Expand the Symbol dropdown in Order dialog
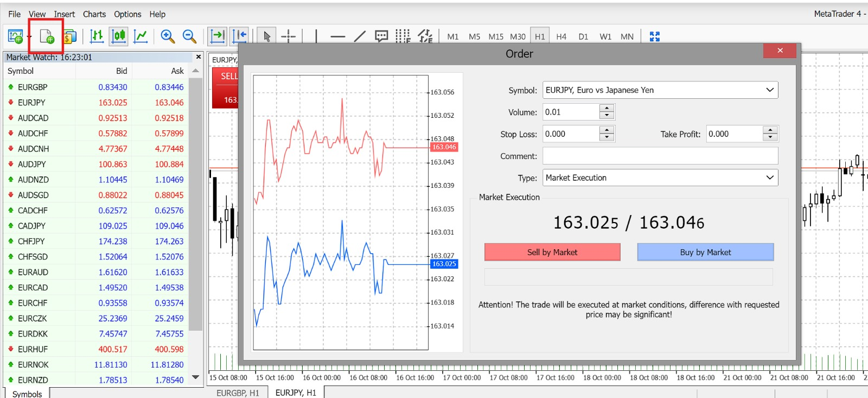The image size is (868, 398). [769, 90]
